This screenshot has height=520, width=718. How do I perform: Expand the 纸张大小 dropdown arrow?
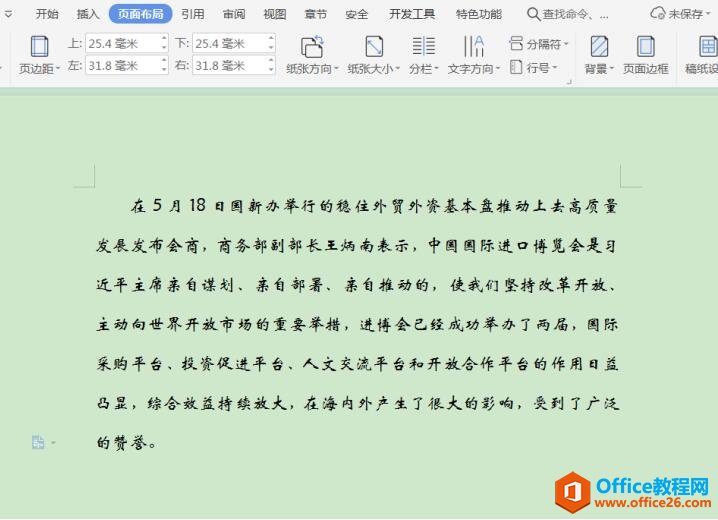click(x=397, y=69)
